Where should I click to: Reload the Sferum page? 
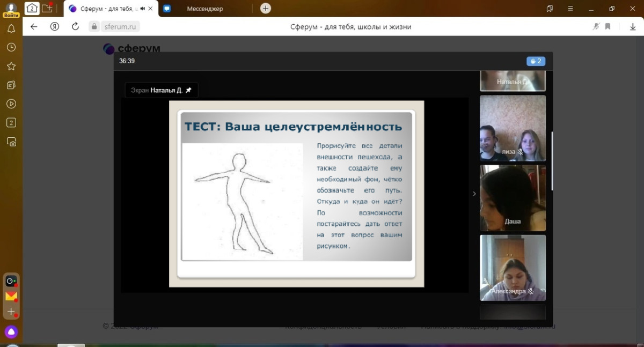click(75, 26)
